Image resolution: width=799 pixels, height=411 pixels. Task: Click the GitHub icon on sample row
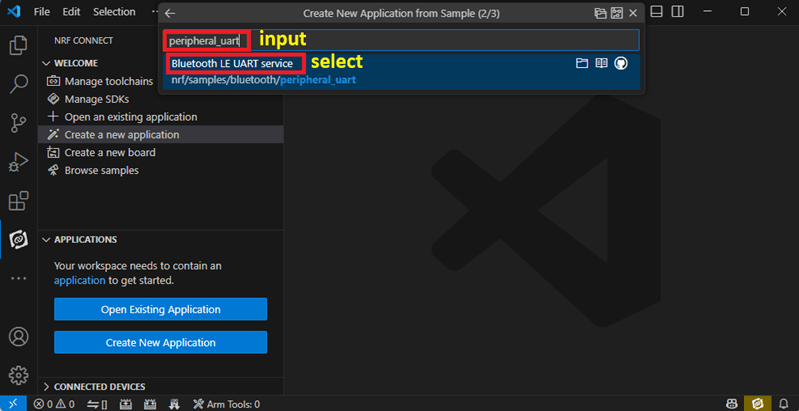point(621,63)
